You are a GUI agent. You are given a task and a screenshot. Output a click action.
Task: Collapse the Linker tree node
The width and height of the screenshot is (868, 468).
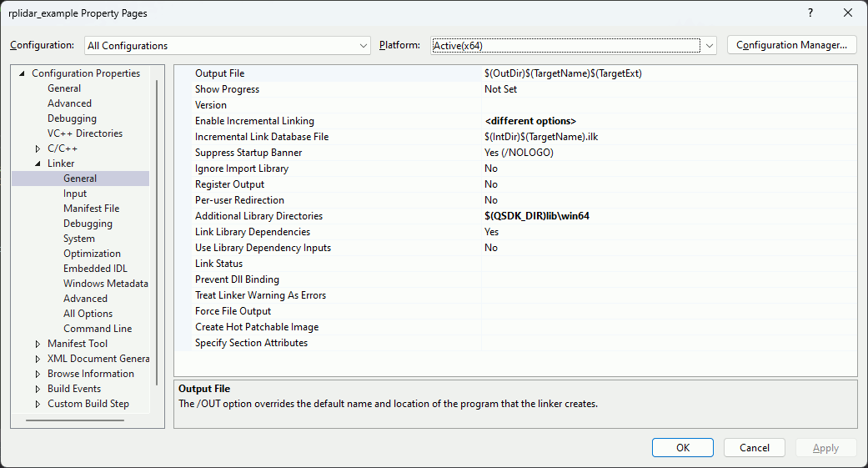pyautogui.click(x=38, y=164)
